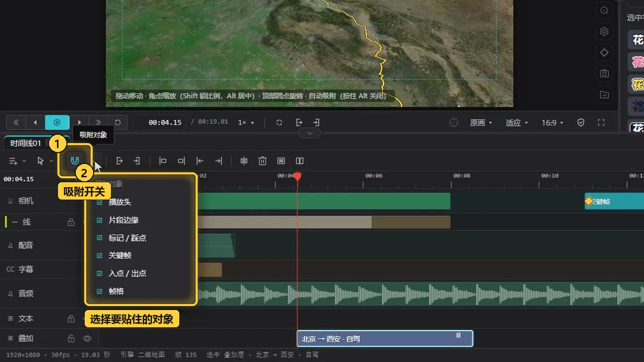This screenshot has height=362, width=644.
Task: Enter fullscreen preview mode
Action: (x=601, y=122)
